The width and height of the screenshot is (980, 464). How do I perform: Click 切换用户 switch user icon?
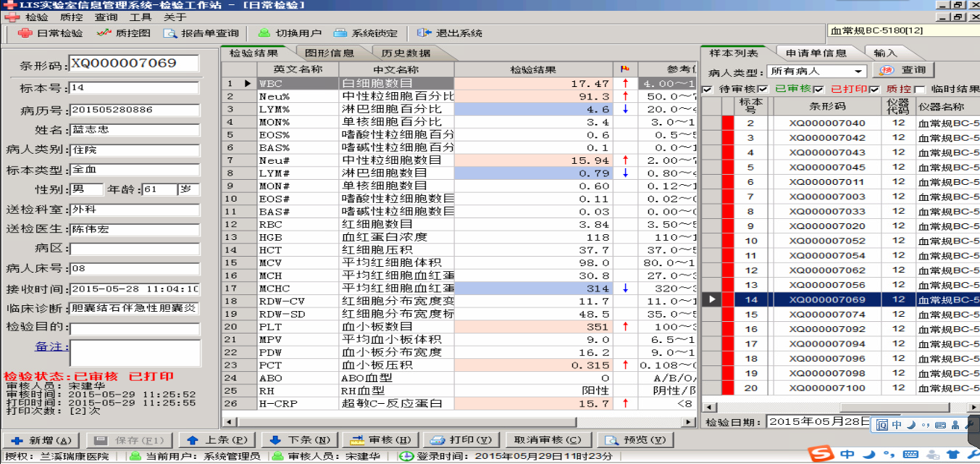(x=264, y=33)
